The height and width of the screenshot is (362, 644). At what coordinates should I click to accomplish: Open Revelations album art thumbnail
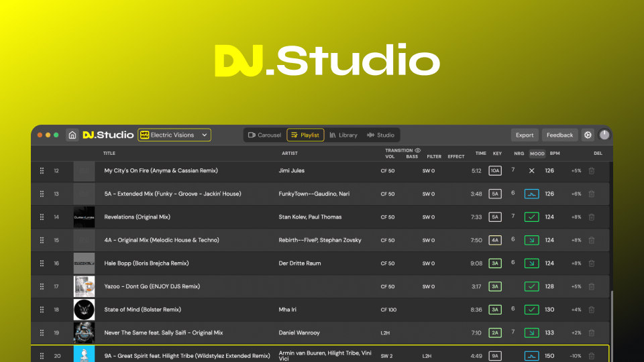85,217
